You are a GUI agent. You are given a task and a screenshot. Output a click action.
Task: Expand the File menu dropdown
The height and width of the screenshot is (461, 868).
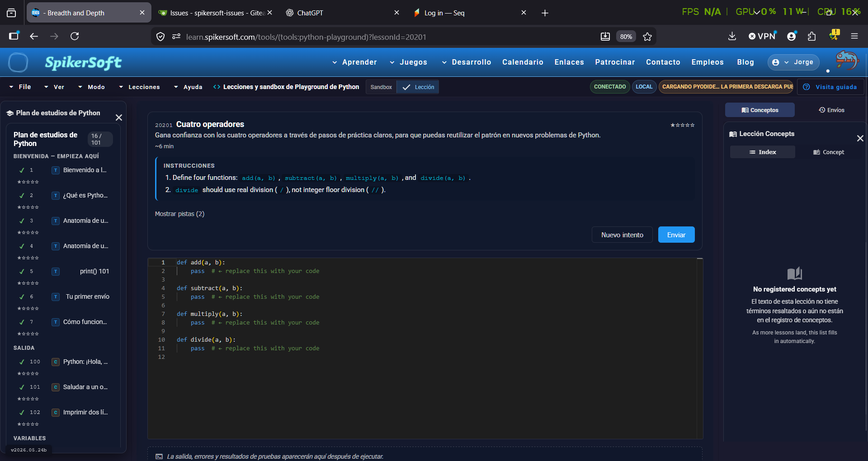[x=20, y=87]
